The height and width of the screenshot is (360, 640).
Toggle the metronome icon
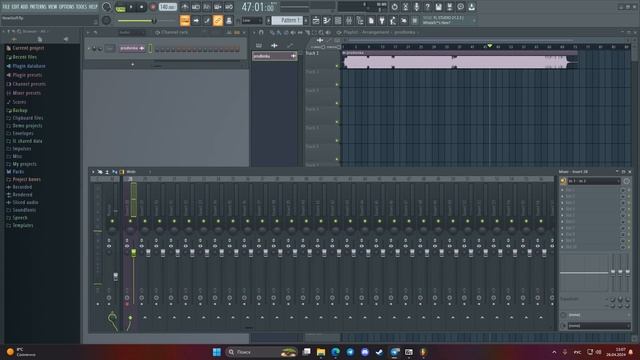tap(184, 7)
